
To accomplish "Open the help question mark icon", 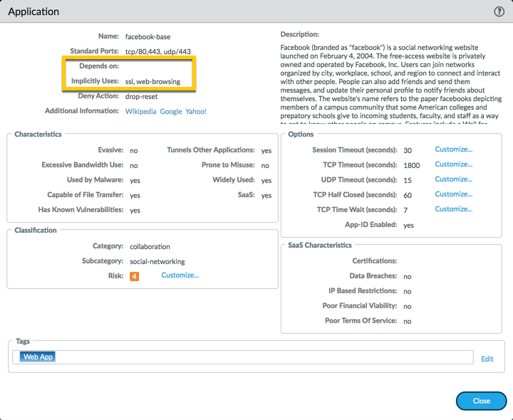I will coord(499,12).
